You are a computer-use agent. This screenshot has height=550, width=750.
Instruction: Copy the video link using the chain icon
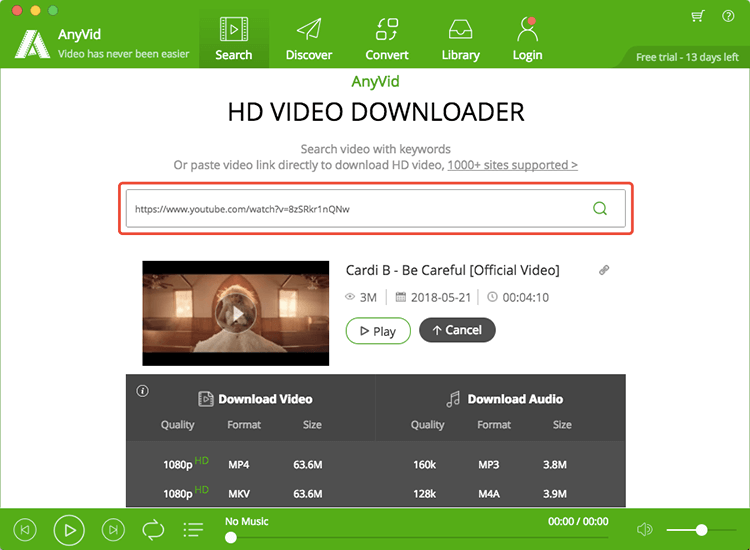[x=604, y=270]
